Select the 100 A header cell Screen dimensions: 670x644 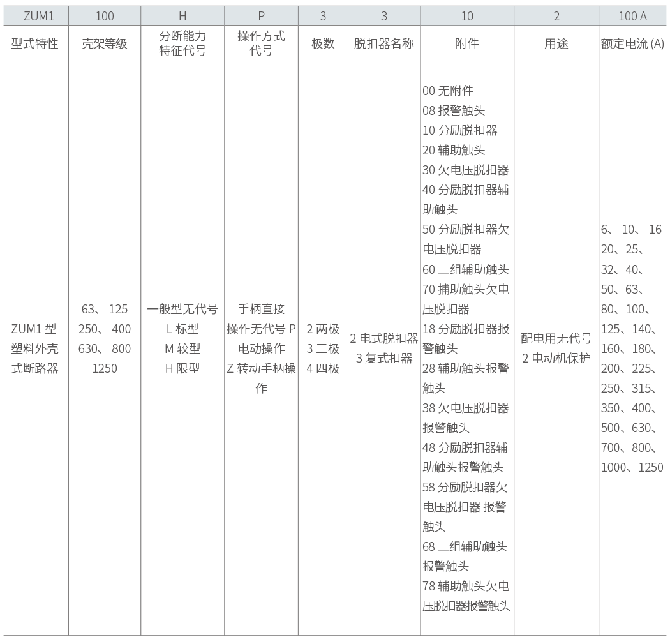(x=632, y=17)
